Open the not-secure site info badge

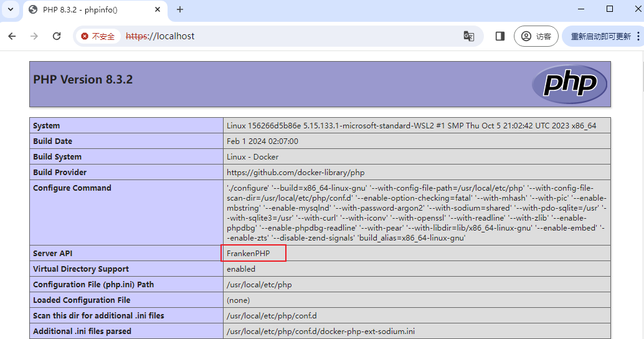98,36
